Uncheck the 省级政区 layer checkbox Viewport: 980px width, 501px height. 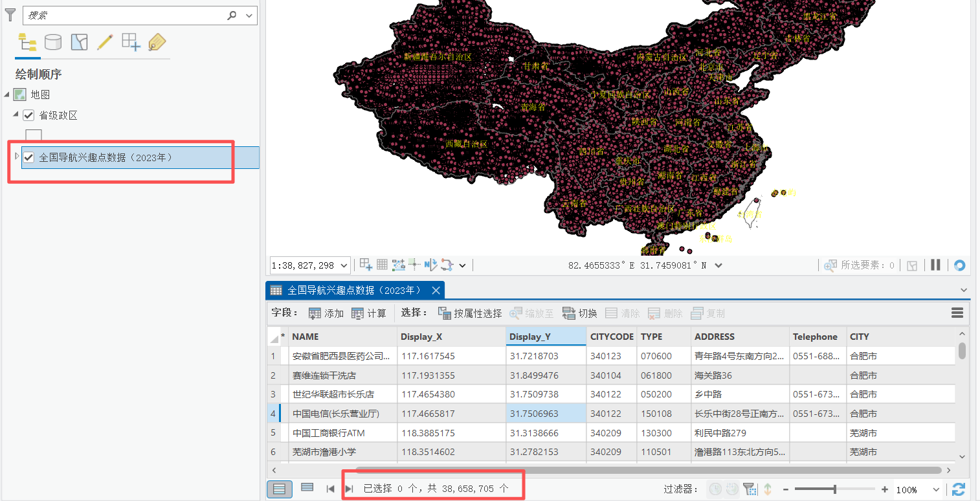(x=28, y=115)
